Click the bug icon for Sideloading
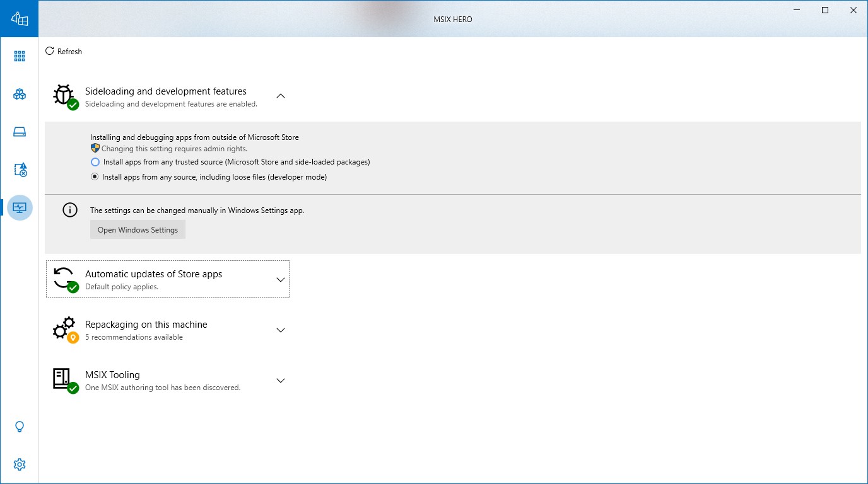 click(x=63, y=95)
